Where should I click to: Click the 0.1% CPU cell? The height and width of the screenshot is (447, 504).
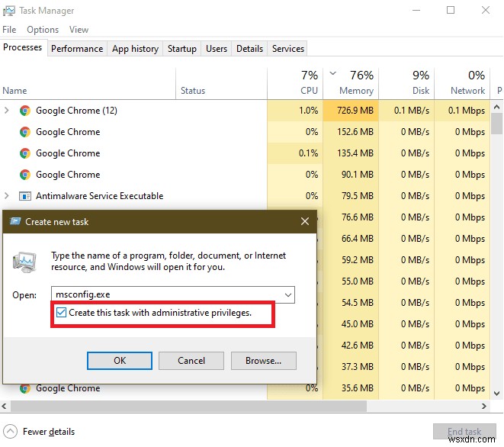[x=295, y=153]
